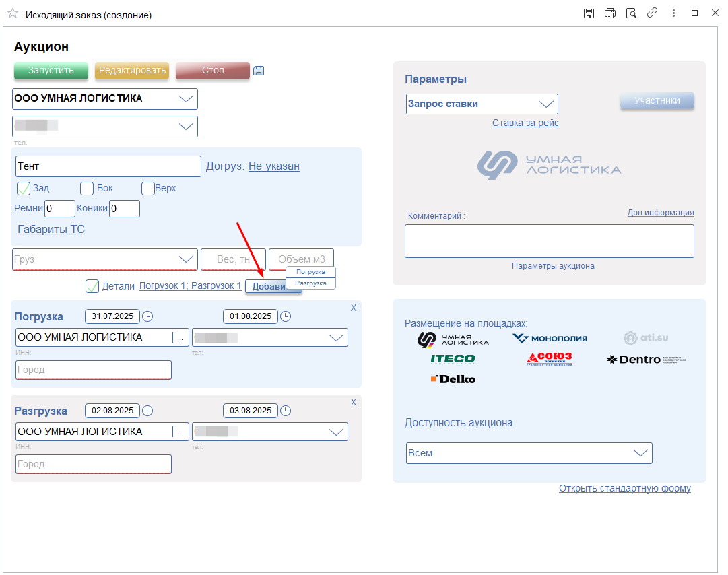Open Габариты ТС link
The height and width of the screenshot is (575, 728).
point(51,229)
